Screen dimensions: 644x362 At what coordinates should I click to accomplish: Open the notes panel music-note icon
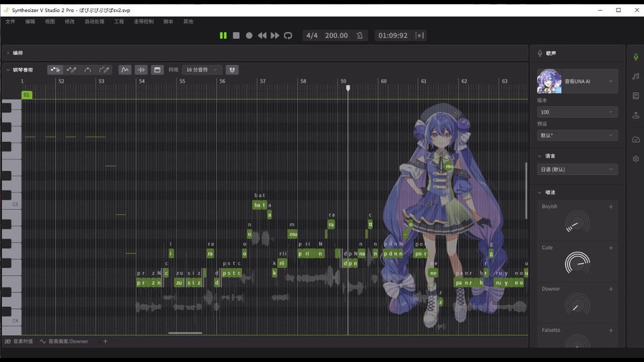point(635,76)
